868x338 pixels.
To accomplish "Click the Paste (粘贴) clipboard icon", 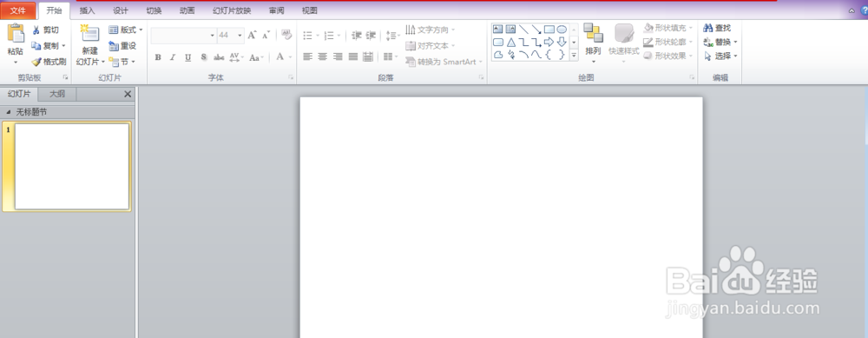I will click(16, 34).
